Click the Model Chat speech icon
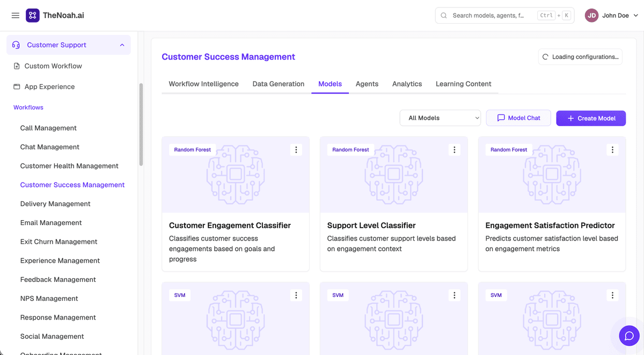This screenshot has height=355, width=644. tap(501, 118)
